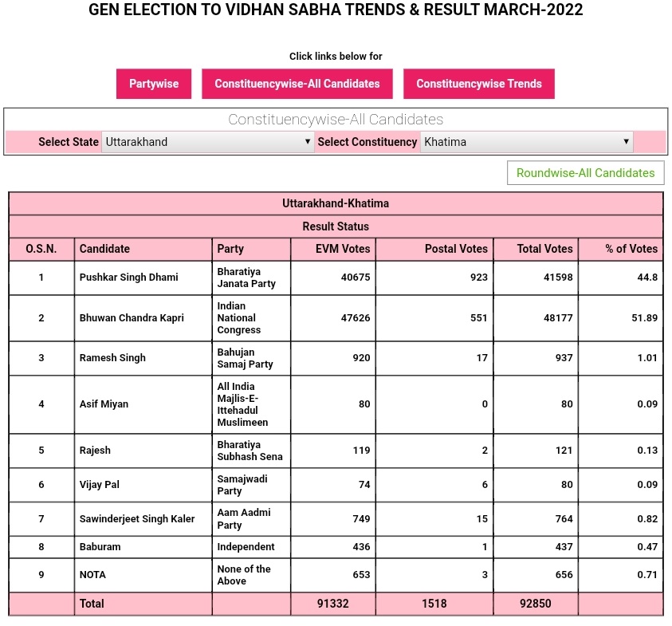Viewport: 672px width, 626px height.
Task: Click total votes value 656
Action: (x=564, y=574)
